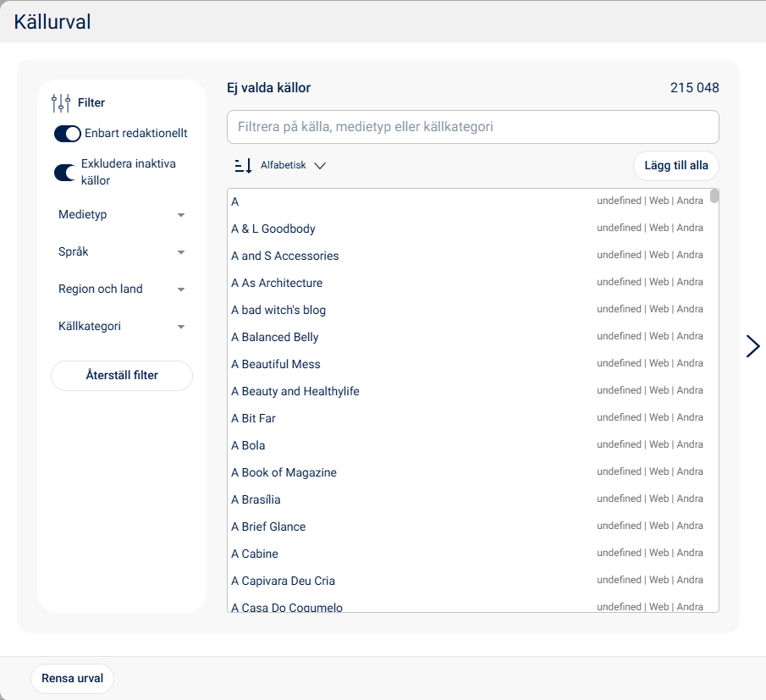Focus the Filtrera på källa search field
Image resolution: width=766 pixels, height=700 pixels.
point(472,127)
